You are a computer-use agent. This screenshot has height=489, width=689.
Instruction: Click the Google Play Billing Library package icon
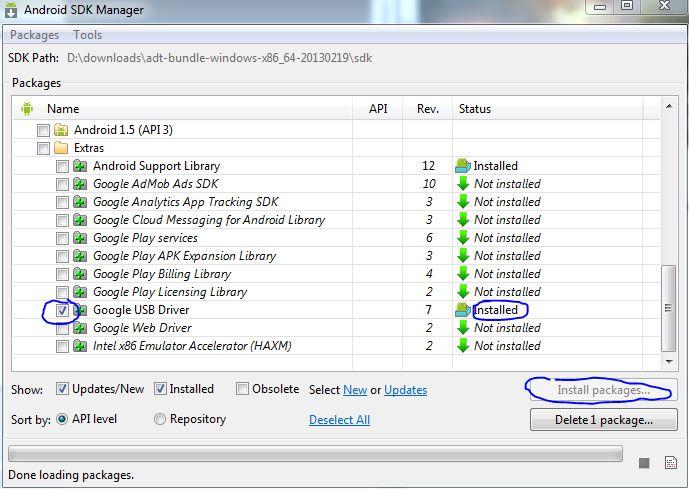pyautogui.click(x=80, y=274)
